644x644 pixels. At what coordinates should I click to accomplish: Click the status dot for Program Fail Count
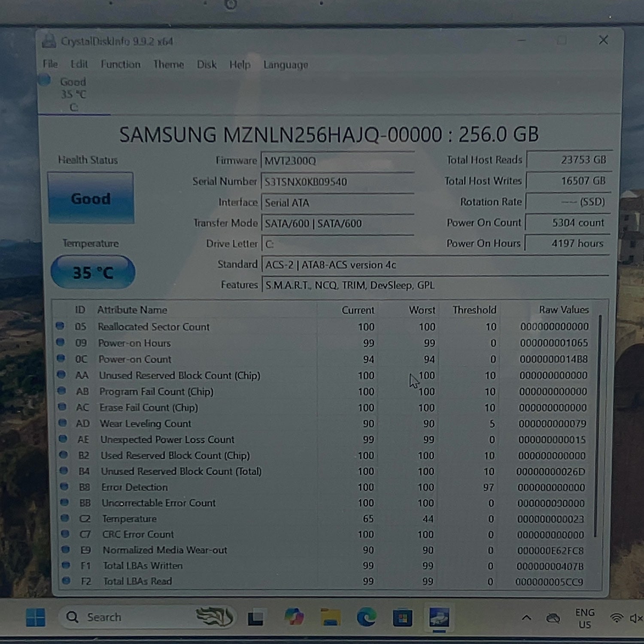click(x=62, y=391)
